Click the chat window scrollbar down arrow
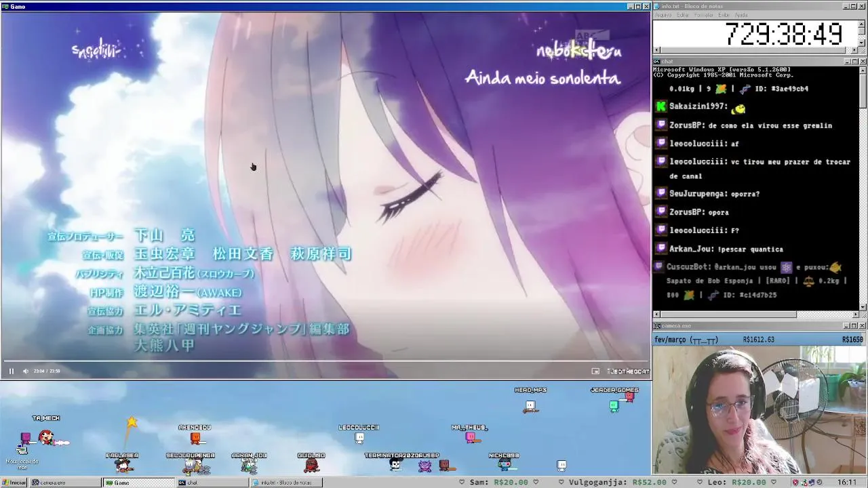This screenshot has width=868, height=488. (863, 306)
